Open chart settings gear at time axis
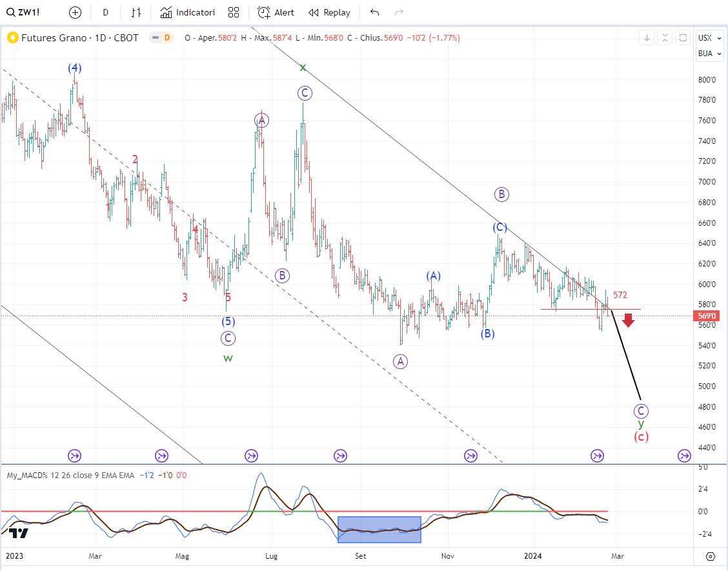The width and height of the screenshot is (728, 571). pos(711,556)
